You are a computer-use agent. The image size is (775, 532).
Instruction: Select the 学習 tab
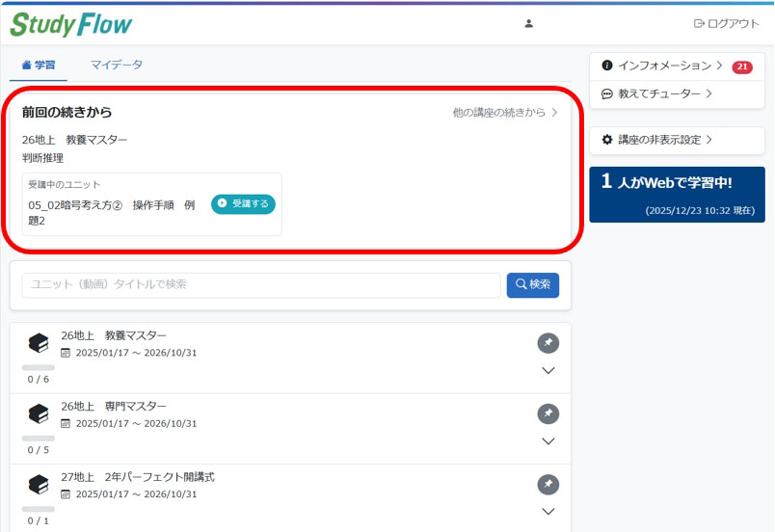[39, 65]
